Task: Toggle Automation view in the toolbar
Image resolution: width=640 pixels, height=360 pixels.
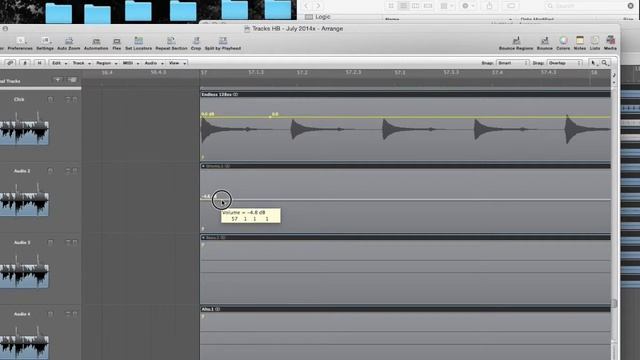Action: (x=96, y=43)
